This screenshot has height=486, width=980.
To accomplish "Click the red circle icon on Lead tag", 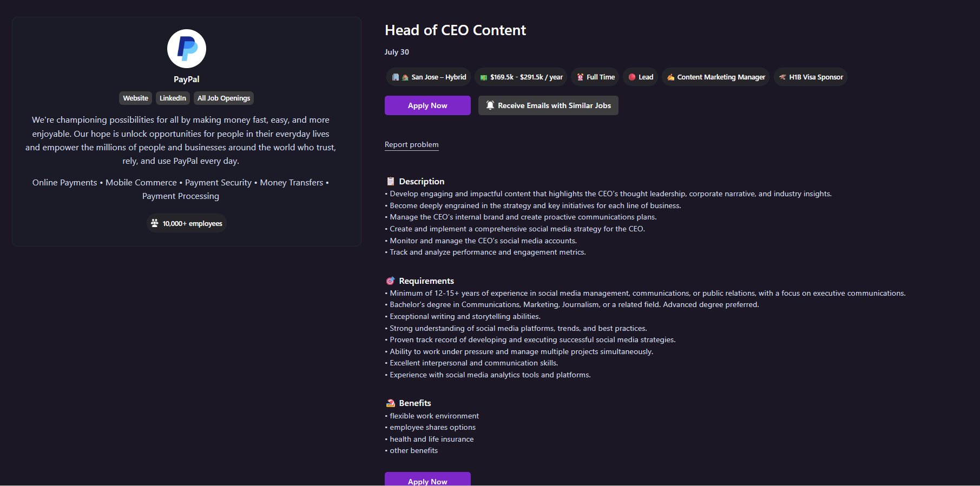I will 631,77.
